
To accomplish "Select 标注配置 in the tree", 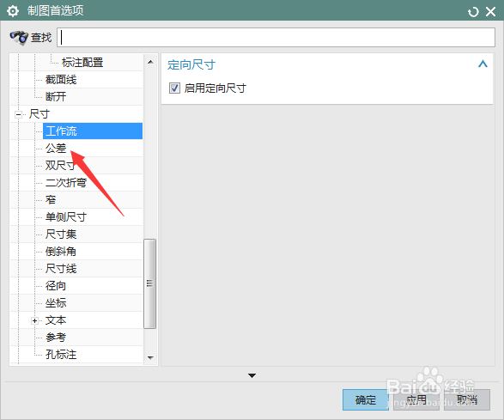I will [x=82, y=63].
